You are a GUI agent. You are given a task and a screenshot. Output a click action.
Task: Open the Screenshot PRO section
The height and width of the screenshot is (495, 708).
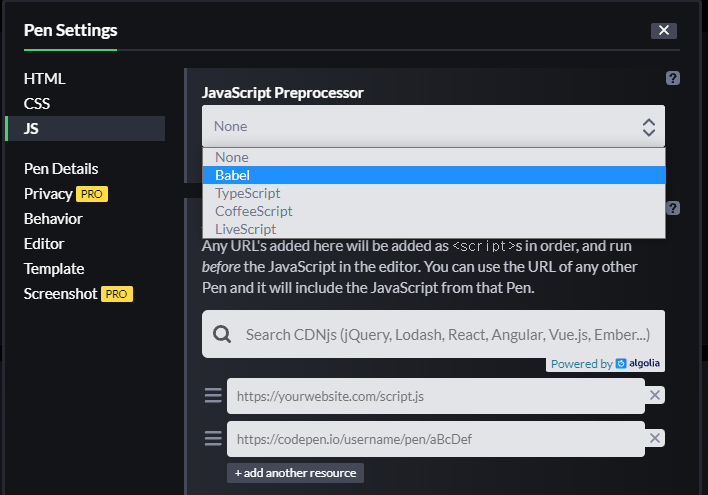[78, 294]
